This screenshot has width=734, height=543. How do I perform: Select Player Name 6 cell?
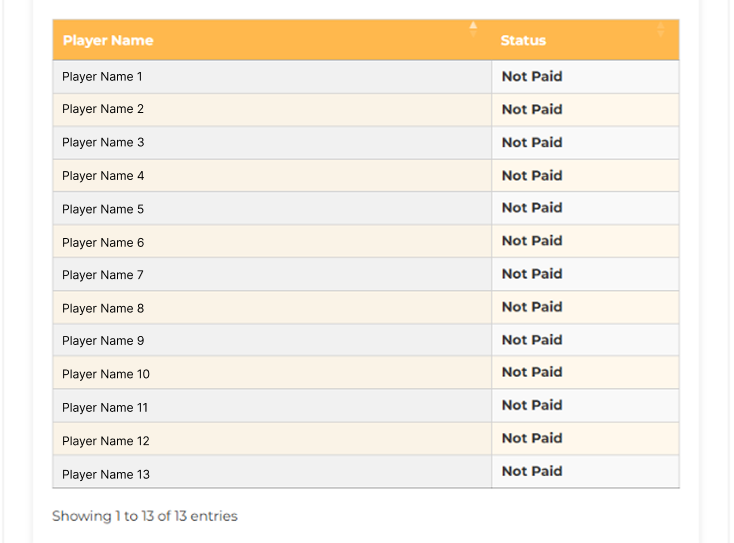click(x=272, y=242)
